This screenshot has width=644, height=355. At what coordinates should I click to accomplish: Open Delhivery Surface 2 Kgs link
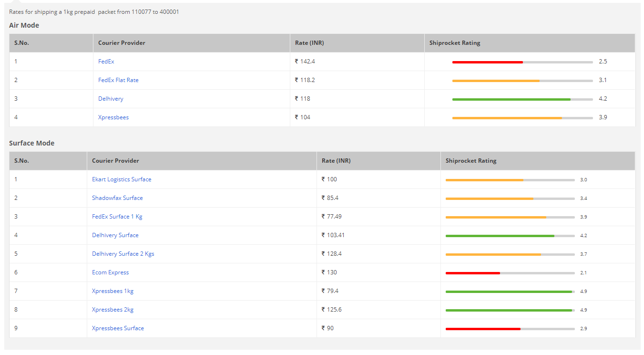click(123, 254)
